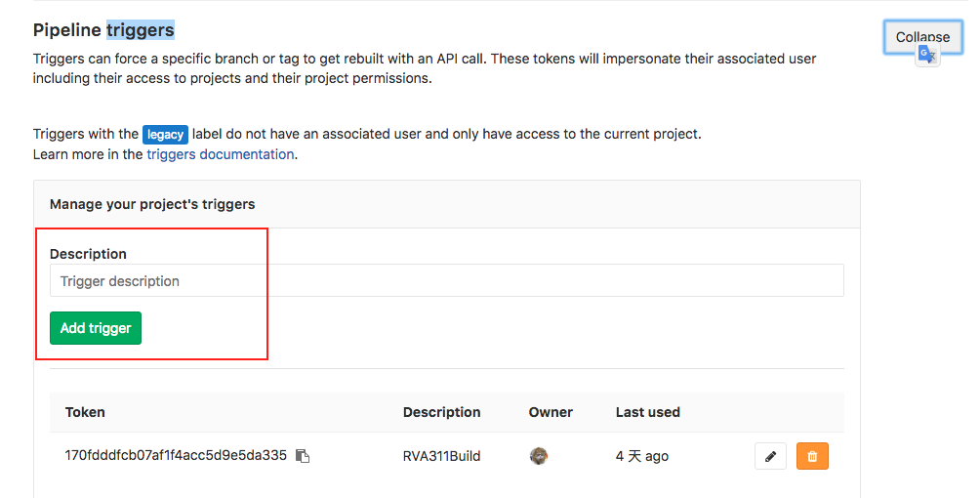
Task: Click the RVA311Build description cell
Action: (x=441, y=456)
